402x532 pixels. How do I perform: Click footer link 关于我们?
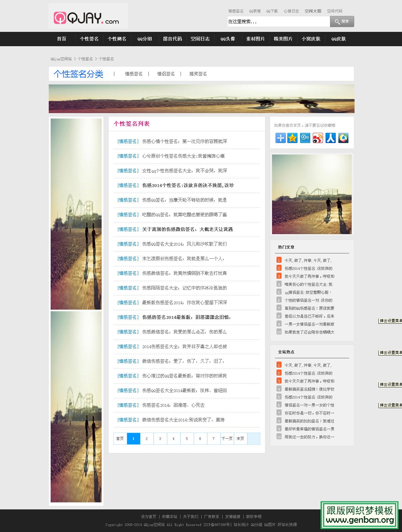190,517
